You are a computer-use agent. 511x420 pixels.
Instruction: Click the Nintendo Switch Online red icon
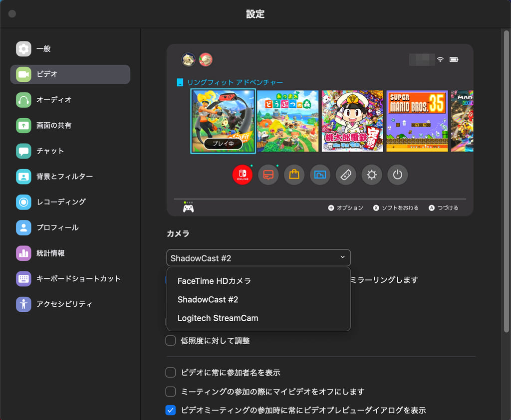tap(243, 175)
